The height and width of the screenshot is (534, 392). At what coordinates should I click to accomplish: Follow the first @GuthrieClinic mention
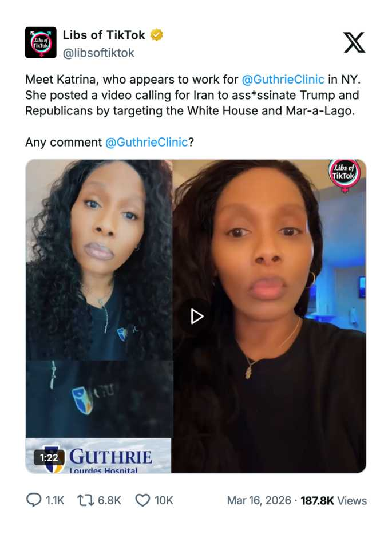coord(283,80)
